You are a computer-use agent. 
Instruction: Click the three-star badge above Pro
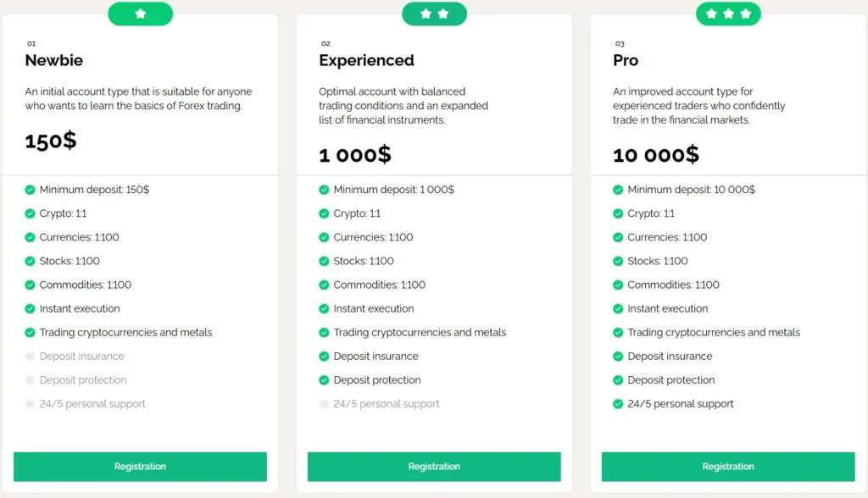pos(728,14)
